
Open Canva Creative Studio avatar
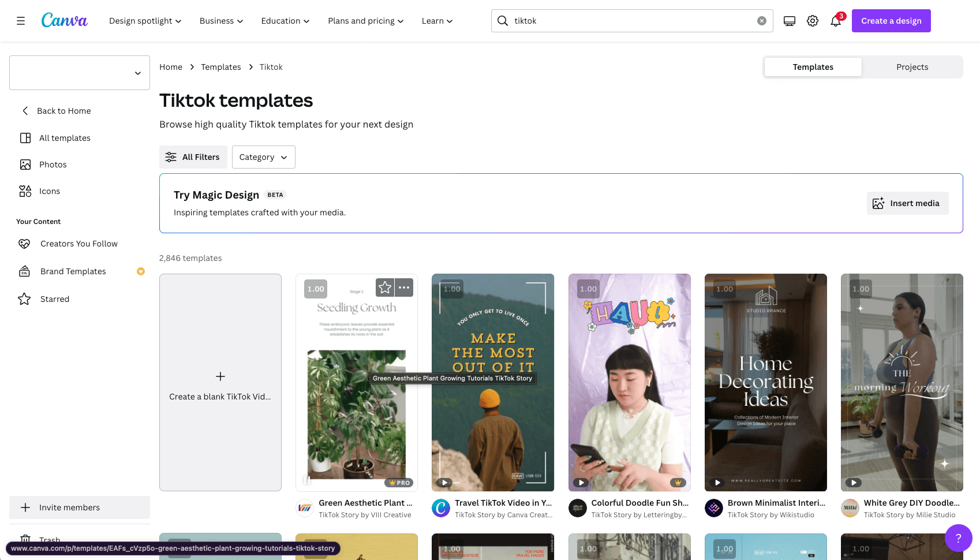441,508
